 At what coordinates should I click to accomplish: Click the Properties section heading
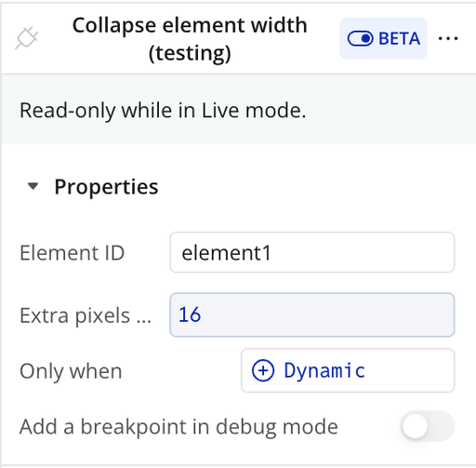(106, 187)
